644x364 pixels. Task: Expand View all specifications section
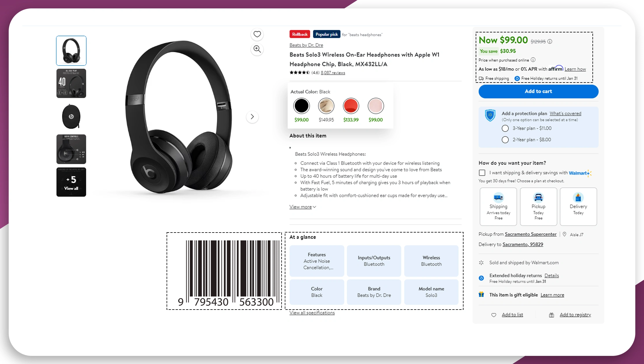[312, 312]
